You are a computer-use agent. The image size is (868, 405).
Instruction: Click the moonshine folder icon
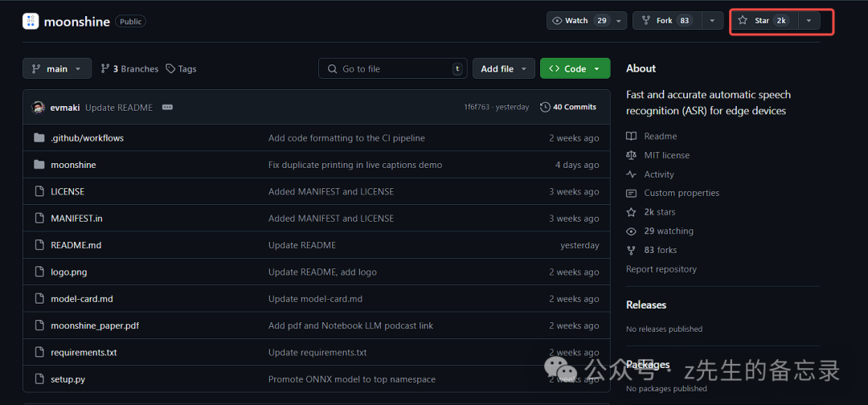pos(39,165)
